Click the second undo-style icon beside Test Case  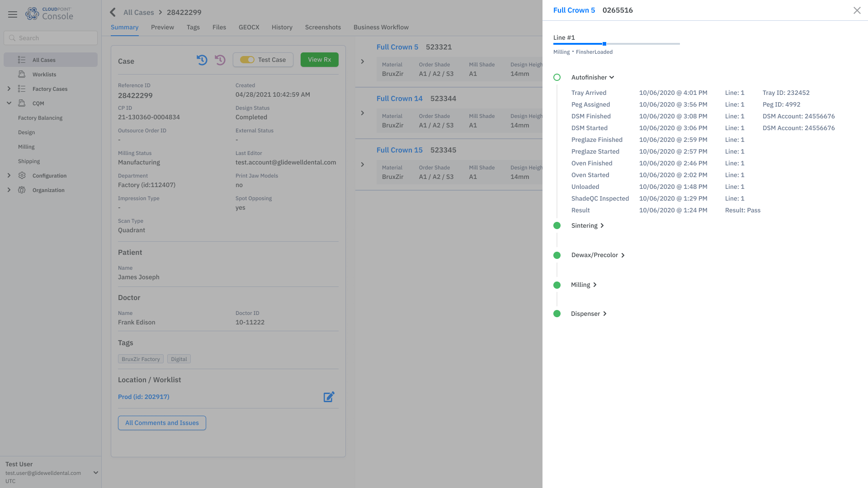coord(220,60)
